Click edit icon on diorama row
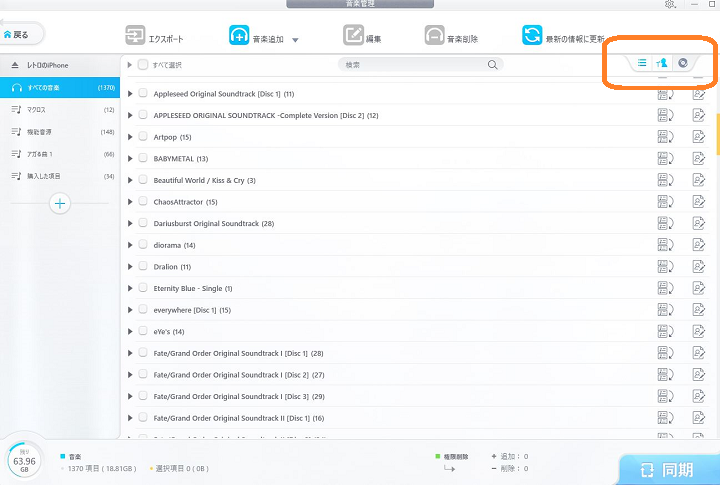 [x=698, y=245]
